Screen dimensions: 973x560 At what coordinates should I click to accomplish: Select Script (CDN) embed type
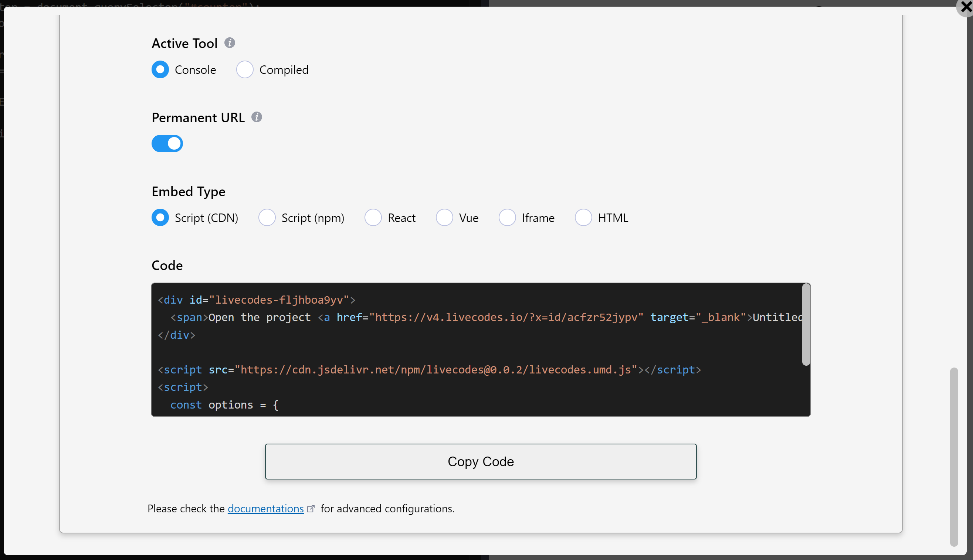pyautogui.click(x=160, y=217)
